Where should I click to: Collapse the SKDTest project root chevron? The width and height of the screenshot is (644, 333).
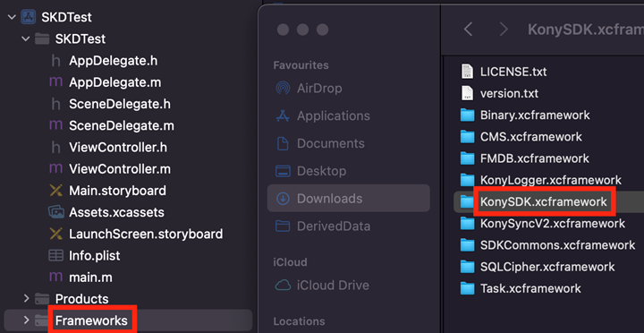pyautogui.click(x=12, y=17)
